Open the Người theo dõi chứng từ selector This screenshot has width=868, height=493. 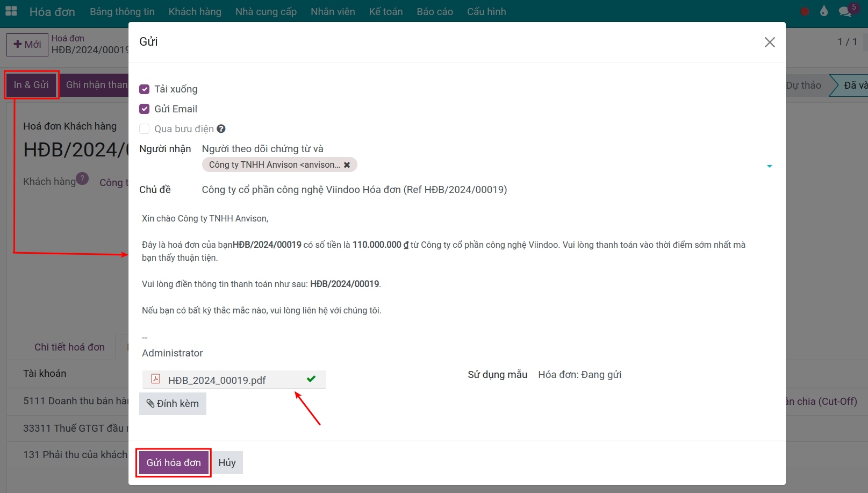[263, 148]
